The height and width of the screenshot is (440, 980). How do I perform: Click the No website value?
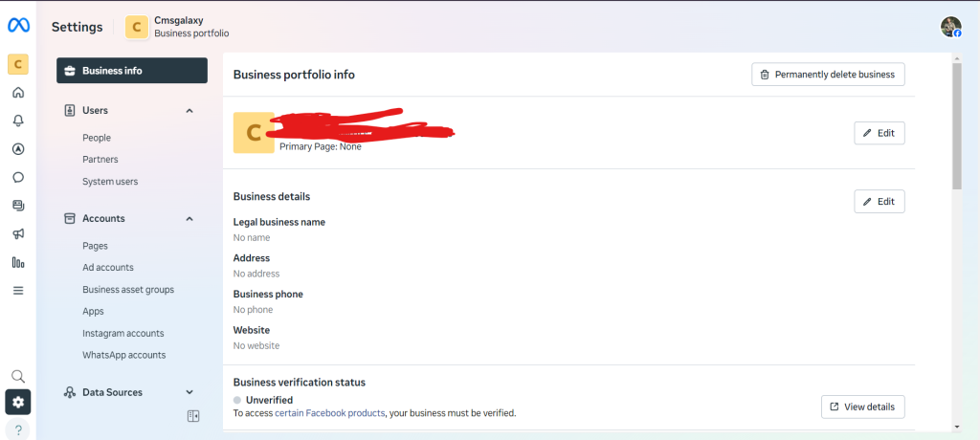pos(256,345)
